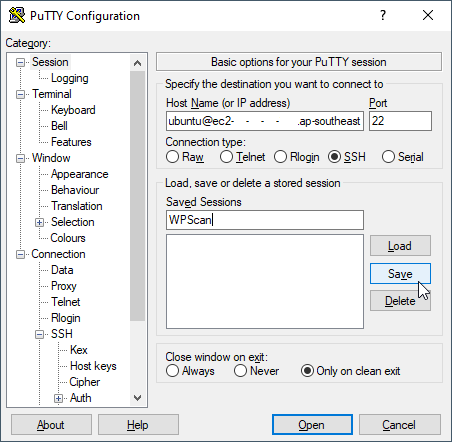The width and height of the screenshot is (452, 442).
Task: Click the category list scroll down arrow
Action: (137, 398)
